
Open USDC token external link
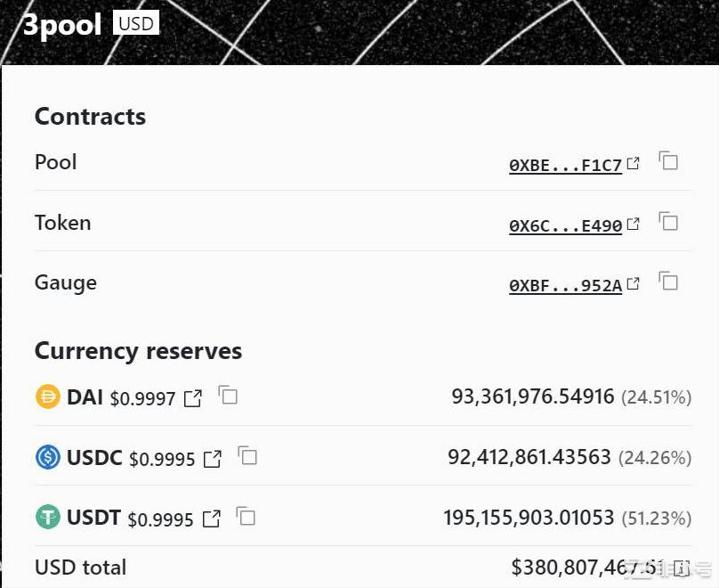tap(212, 459)
